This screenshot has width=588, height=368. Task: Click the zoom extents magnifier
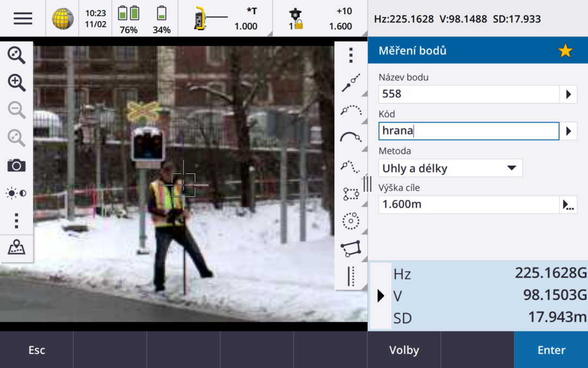point(17,55)
